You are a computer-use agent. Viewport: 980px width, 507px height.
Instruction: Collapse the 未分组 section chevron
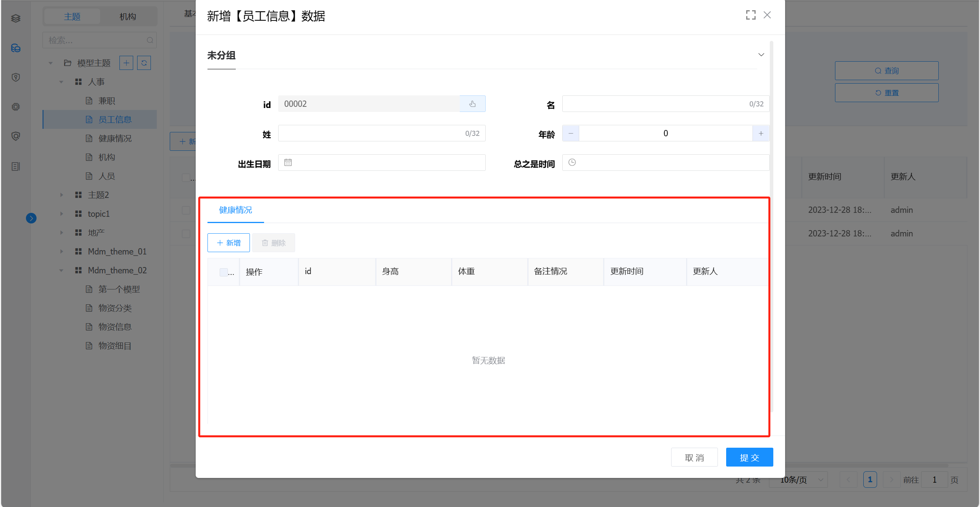click(x=761, y=55)
